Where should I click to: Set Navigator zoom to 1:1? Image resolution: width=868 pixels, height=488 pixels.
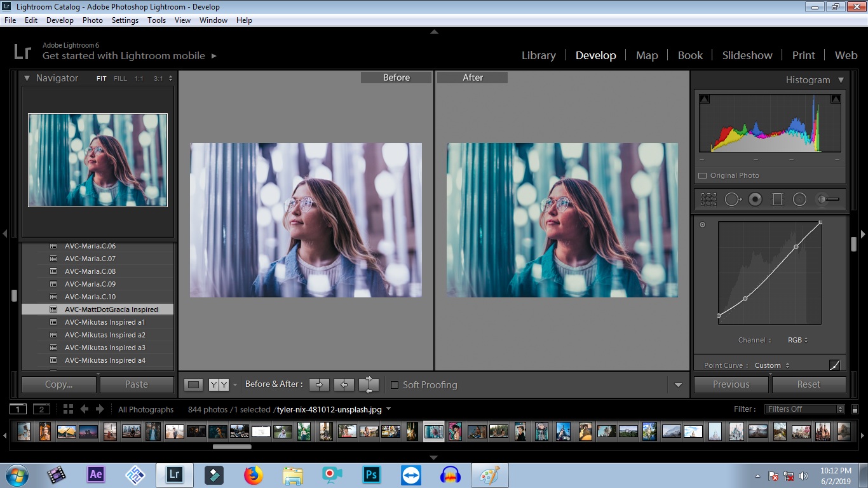[x=139, y=79]
